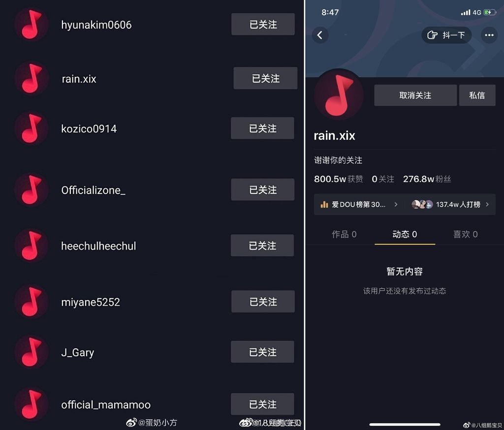The image size is (504, 430).
Task: Open the three-dot more options menu
Action: coord(489,35)
